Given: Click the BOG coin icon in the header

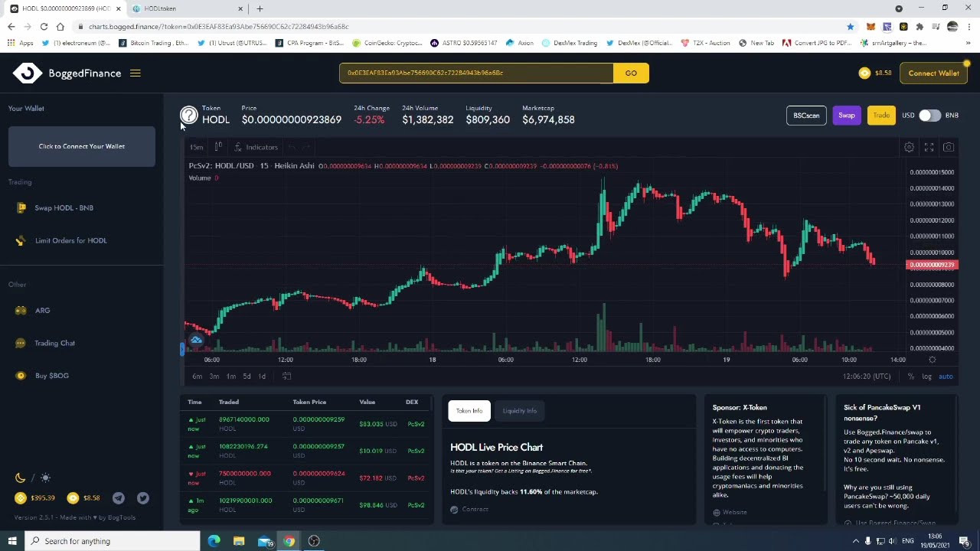Looking at the screenshot, I should click(x=864, y=73).
